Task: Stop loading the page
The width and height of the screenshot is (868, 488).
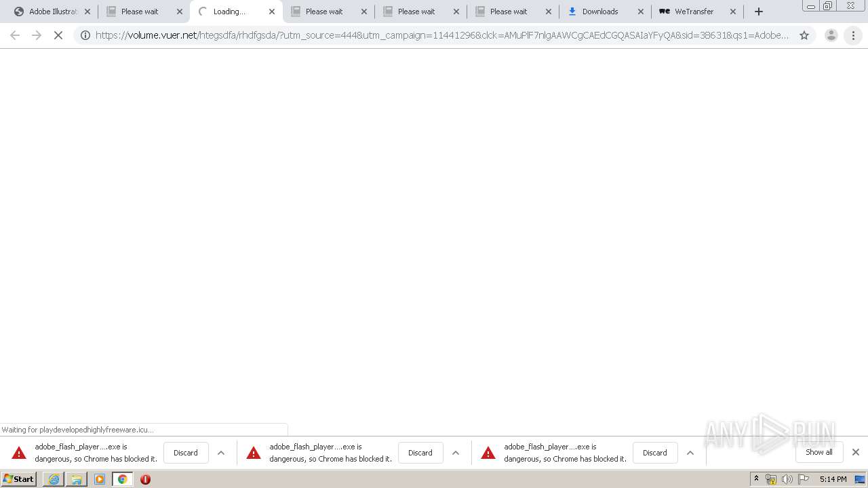Action: (x=58, y=35)
